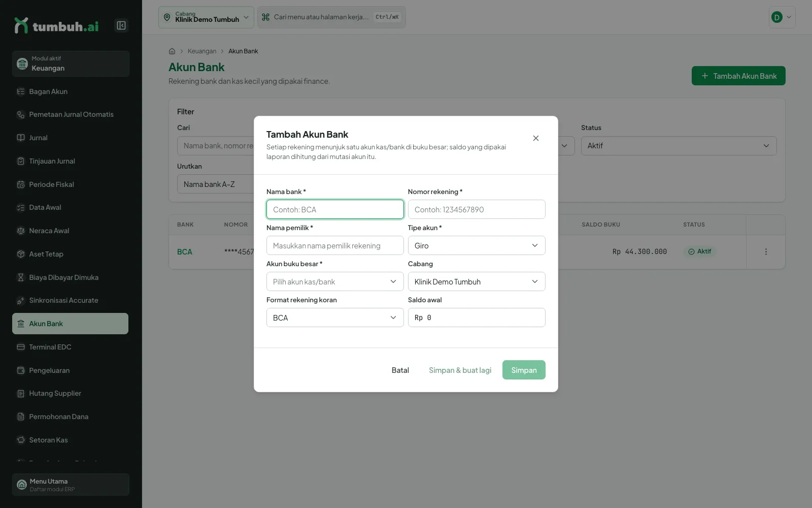Image resolution: width=812 pixels, height=508 pixels.
Task: Open Tinjauan Jurnal in sidebar
Action: coord(71,161)
